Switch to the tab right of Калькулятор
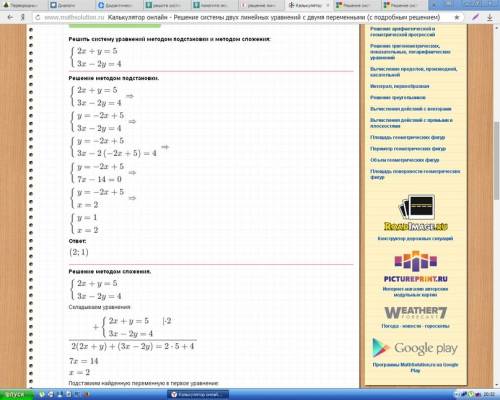The image size is (500, 400). pyautogui.click(x=357, y=5)
